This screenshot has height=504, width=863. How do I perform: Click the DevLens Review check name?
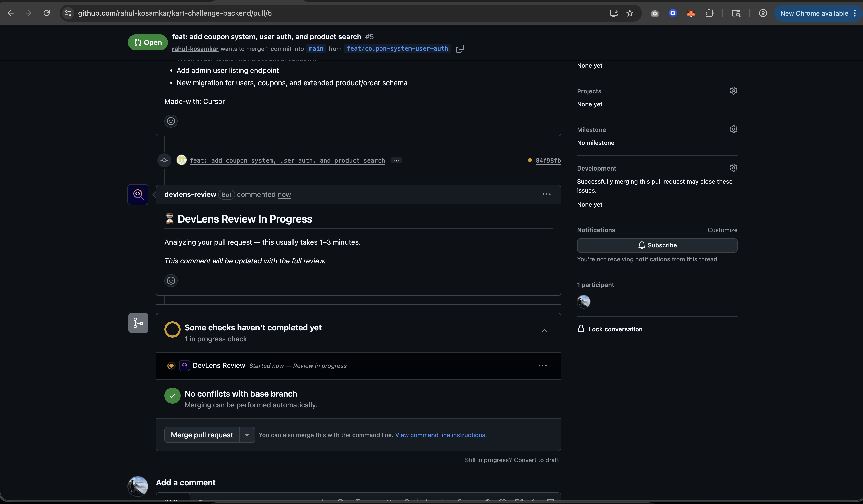pos(219,365)
